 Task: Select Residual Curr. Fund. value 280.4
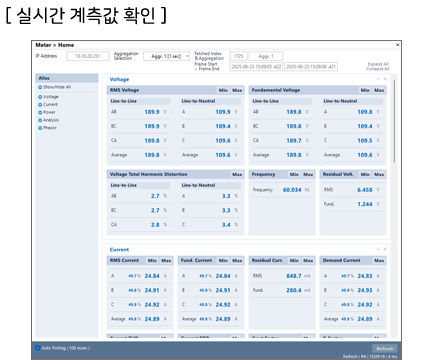click(294, 290)
